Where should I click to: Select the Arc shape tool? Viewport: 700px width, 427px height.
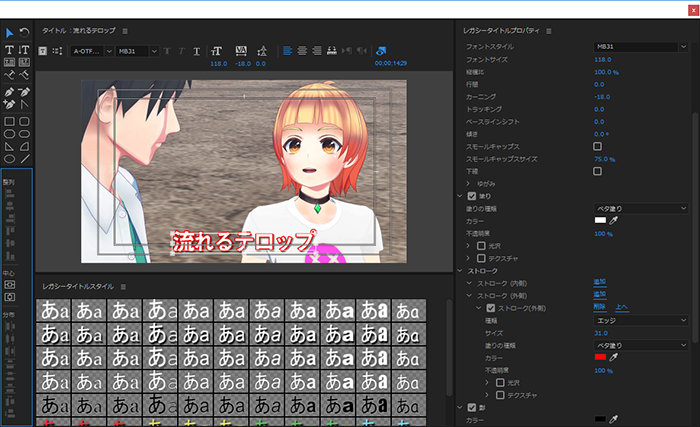pyautogui.click(x=24, y=147)
